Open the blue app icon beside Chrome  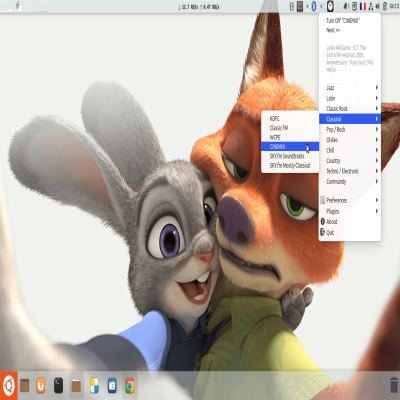112,385
